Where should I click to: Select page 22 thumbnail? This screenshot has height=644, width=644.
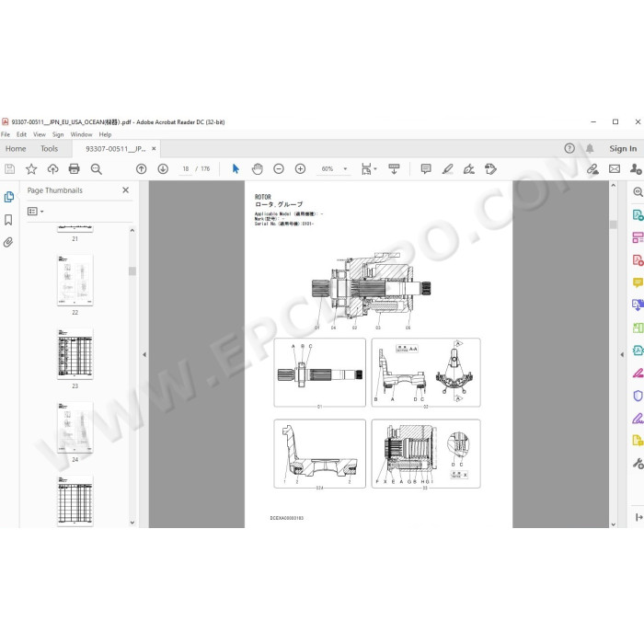coord(75,280)
